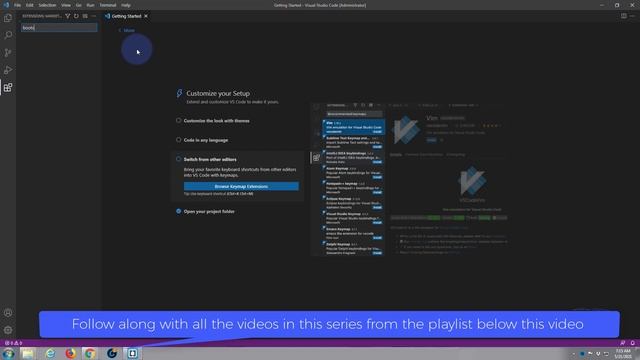Open the View menu
The width and height of the screenshot is (640, 360).
66,5
